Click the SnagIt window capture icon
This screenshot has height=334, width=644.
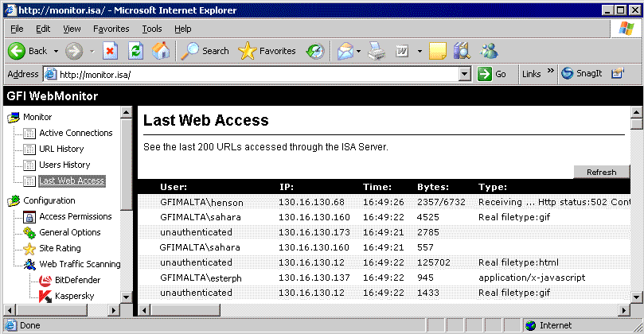(x=617, y=73)
